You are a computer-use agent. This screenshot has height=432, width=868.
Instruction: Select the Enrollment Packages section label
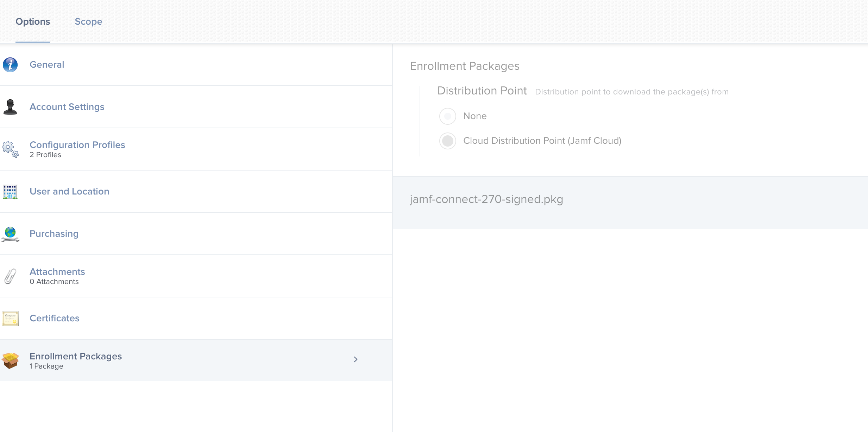click(76, 356)
